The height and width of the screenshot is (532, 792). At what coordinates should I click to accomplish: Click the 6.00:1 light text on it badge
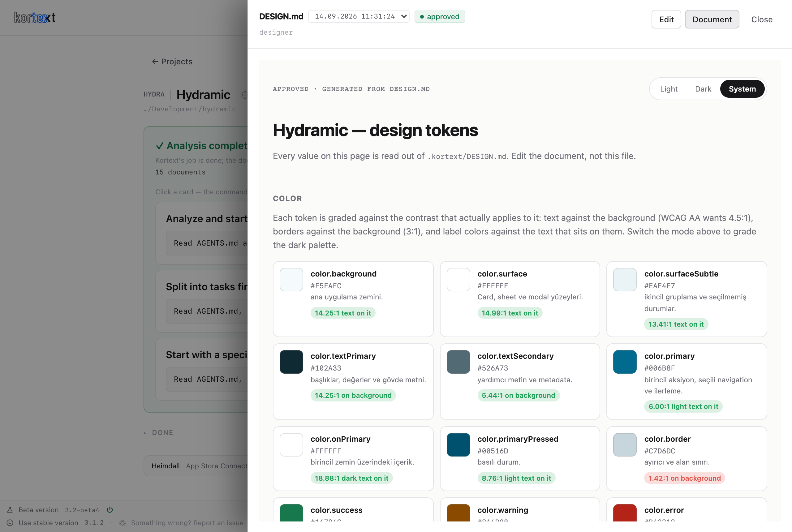(x=683, y=406)
